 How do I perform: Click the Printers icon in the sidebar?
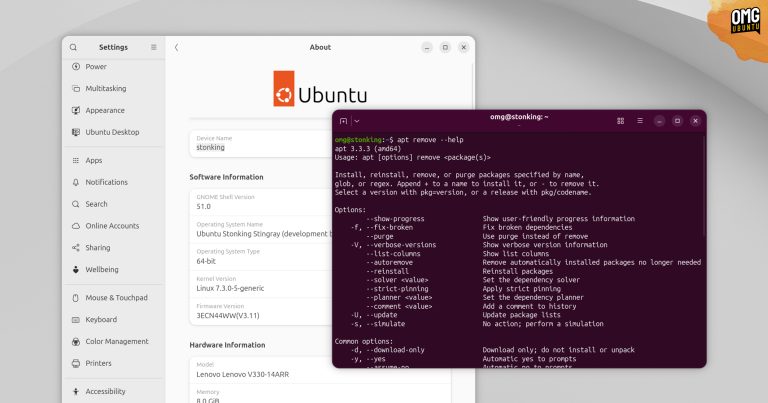click(x=76, y=363)
